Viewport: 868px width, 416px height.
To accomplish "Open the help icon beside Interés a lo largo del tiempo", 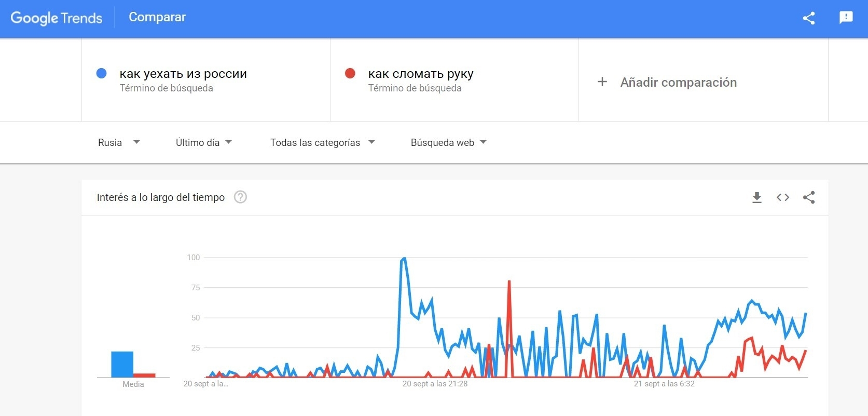I will pyautogui.click(x=240, y=197).
